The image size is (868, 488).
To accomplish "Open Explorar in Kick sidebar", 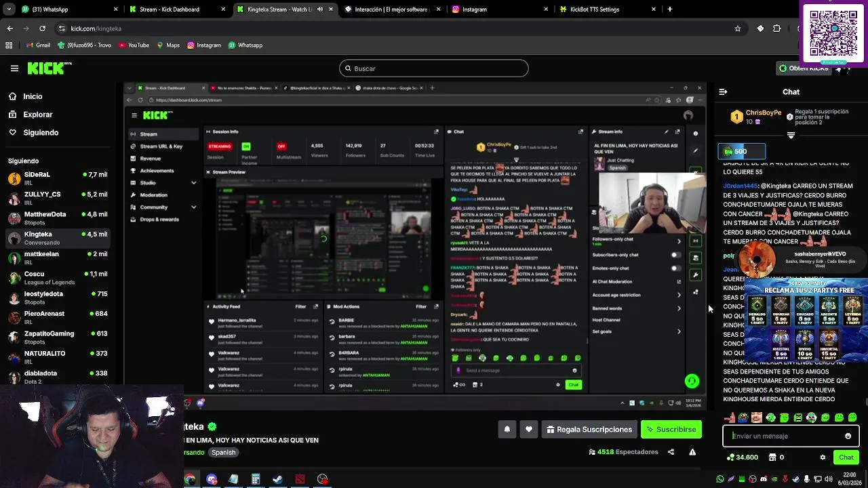I will click(38, 115).
